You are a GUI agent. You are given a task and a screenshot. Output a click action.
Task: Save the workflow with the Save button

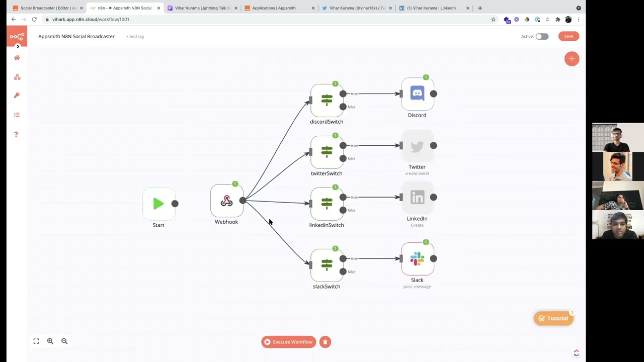[x=569, y=36]
